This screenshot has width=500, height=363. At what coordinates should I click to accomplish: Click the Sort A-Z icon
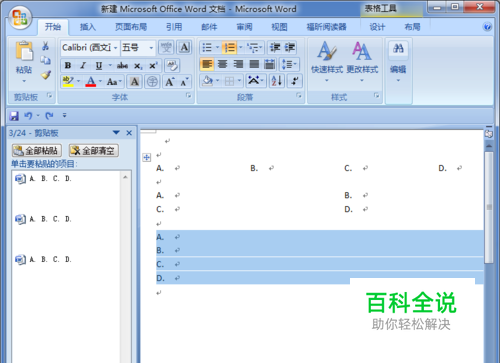pos(277,81)
